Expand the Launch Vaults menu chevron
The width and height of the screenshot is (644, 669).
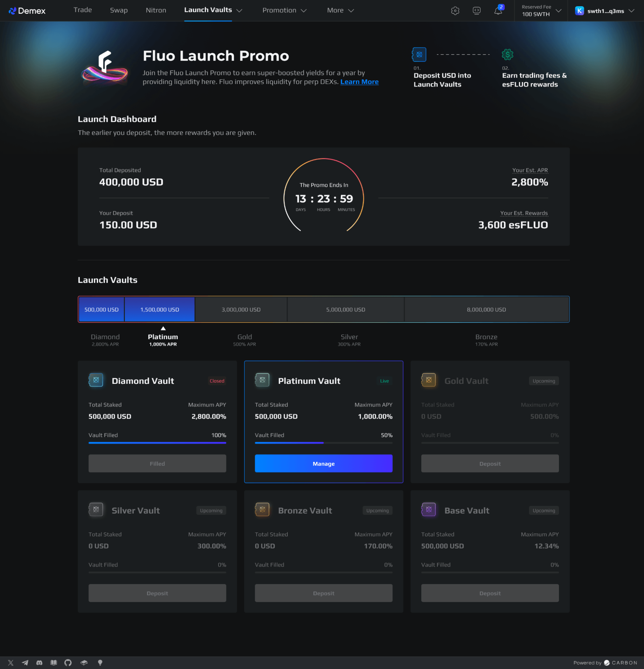[x=239, y=11]
